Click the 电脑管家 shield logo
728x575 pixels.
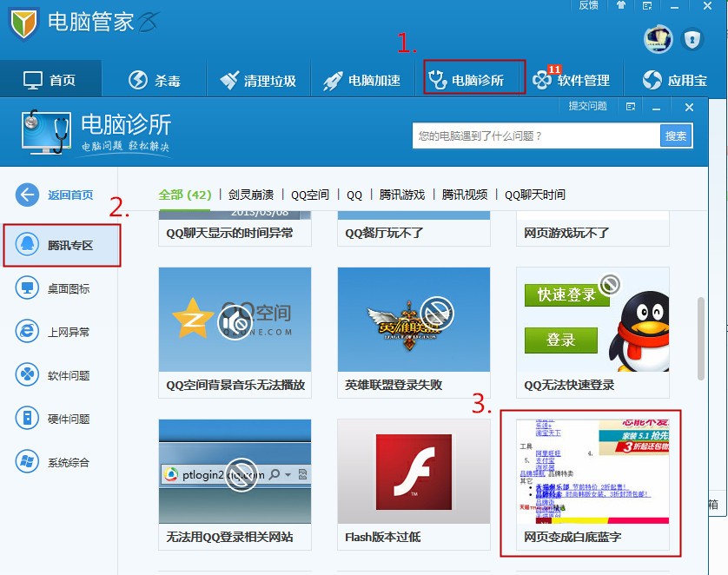pos(23,23)
